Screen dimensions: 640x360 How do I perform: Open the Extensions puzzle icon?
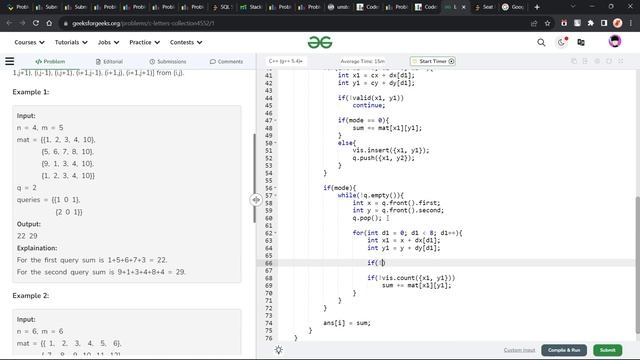coord(591,23)
